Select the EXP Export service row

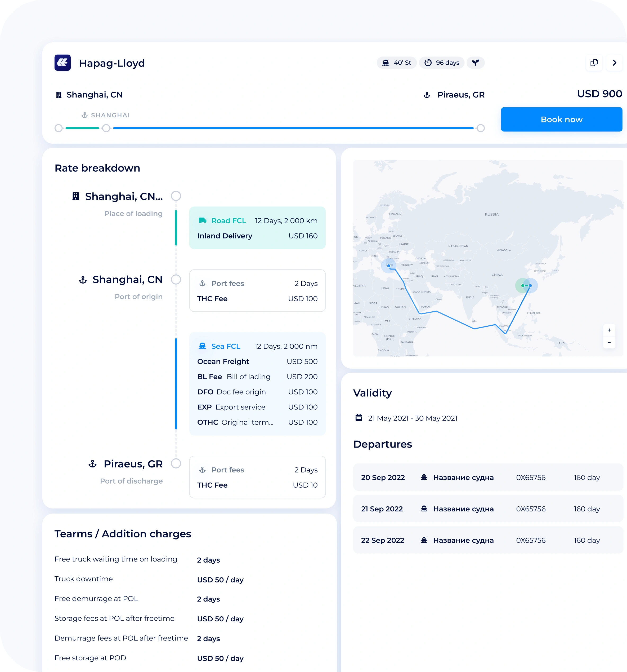[257, 407]
